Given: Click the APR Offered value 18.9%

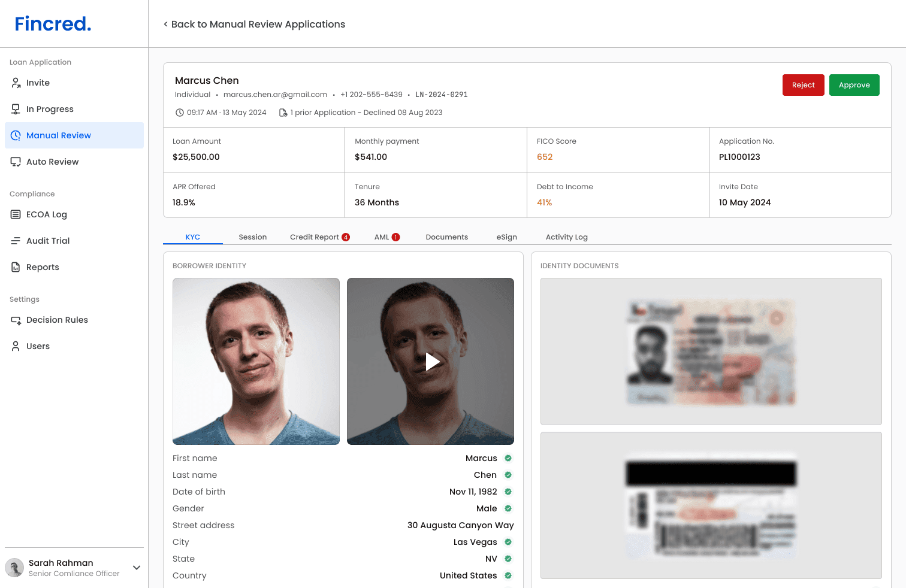Looking at the screenshot, I should point(184,202).
